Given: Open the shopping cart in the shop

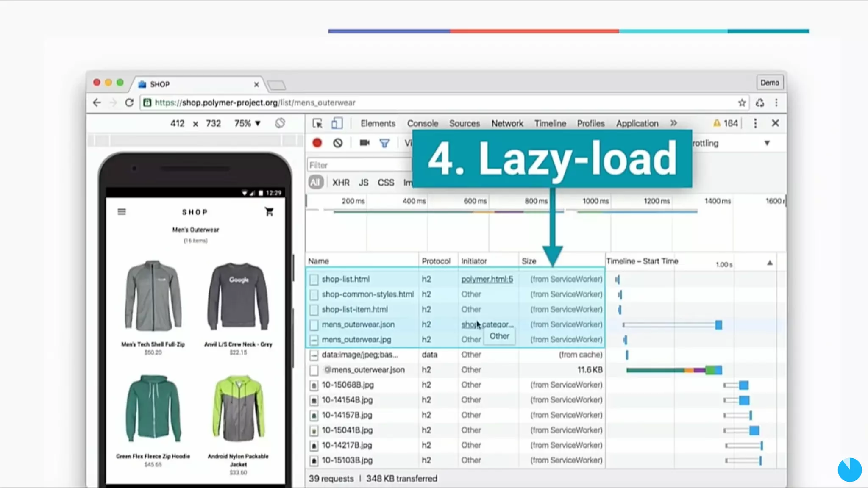Looking at the screenshot, I should point(269,211).
